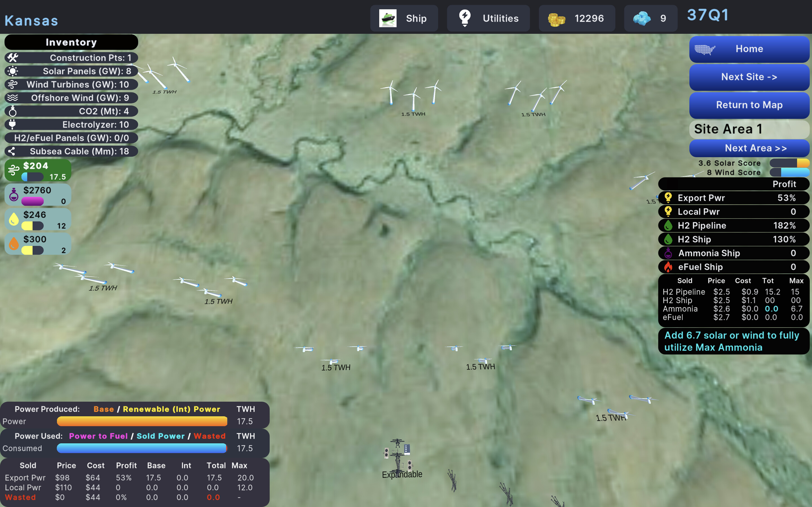Screen dimensions: 812x507
Task: Open the Next Site selector
Action: [749, 77]
